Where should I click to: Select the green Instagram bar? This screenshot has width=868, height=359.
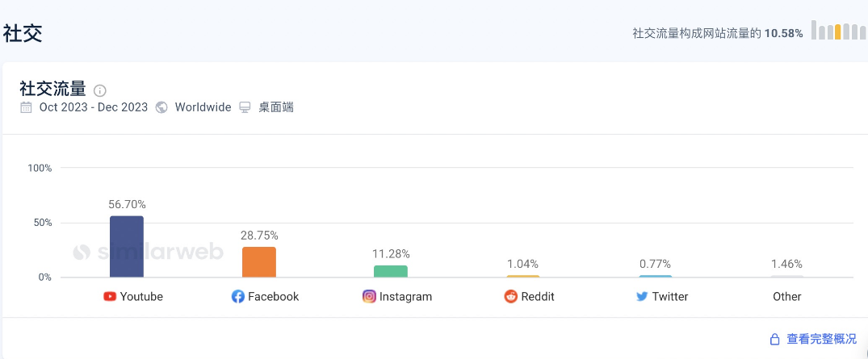391,272
